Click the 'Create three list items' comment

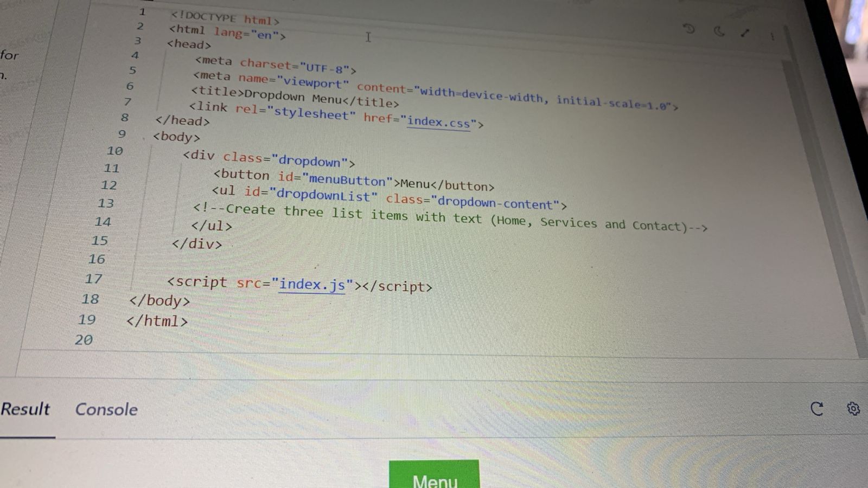(450, 217)
